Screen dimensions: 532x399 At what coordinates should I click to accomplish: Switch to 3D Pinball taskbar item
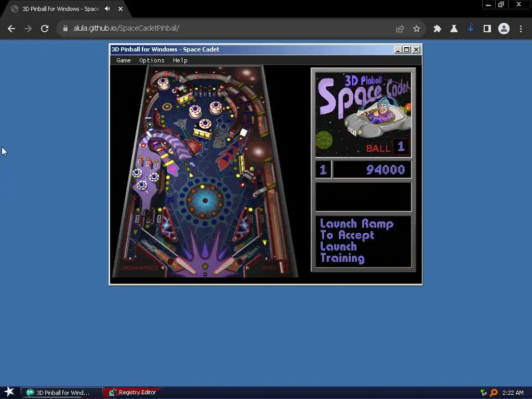pyautogui.click(x=61, y=393)
